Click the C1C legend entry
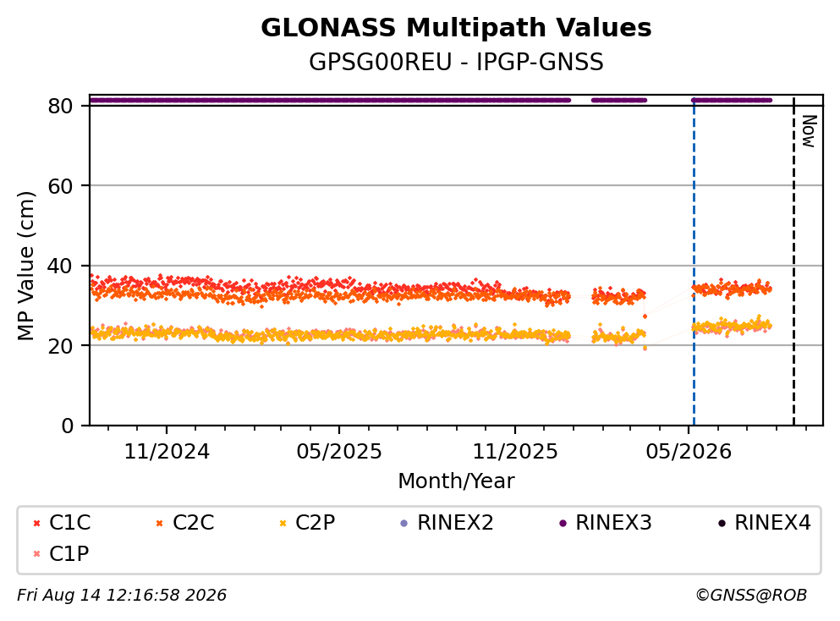 62,522
